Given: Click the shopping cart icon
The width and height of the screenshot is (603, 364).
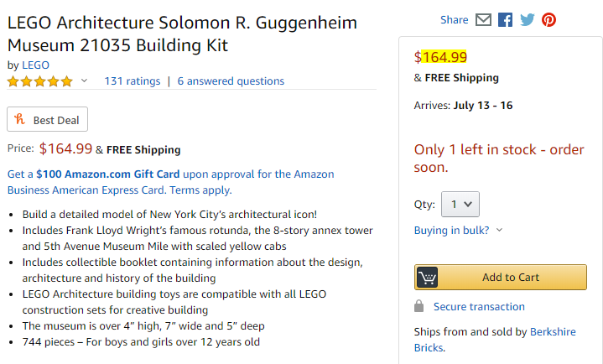Looking at the screenshot, I should 428,277.
